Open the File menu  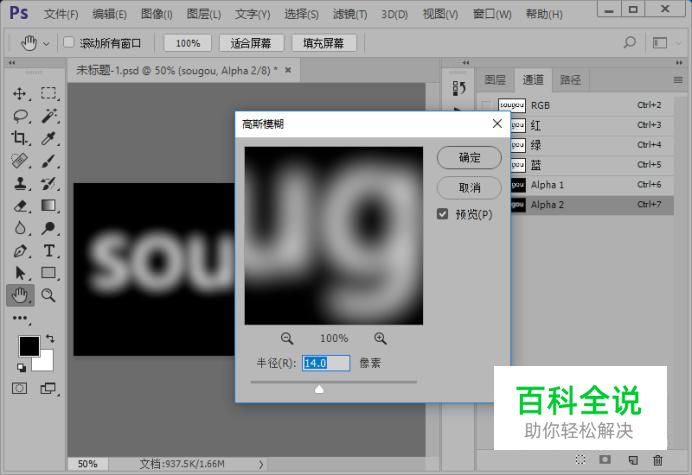pyautogui.click(x=60, y=14)
